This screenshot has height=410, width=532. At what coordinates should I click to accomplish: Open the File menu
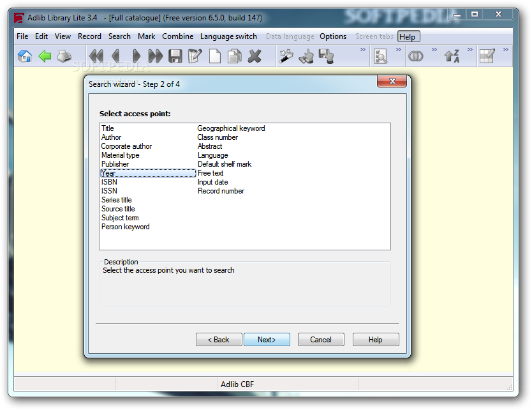coord(22,36)
